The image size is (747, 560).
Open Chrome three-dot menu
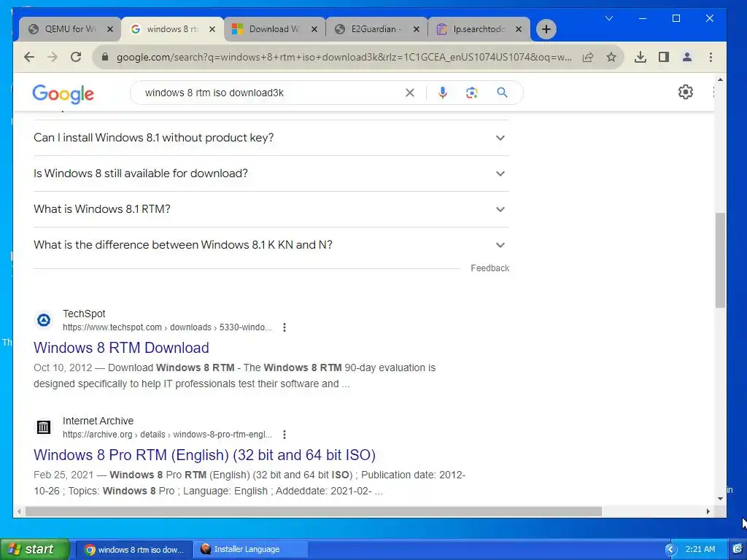[x=711, y=57]
